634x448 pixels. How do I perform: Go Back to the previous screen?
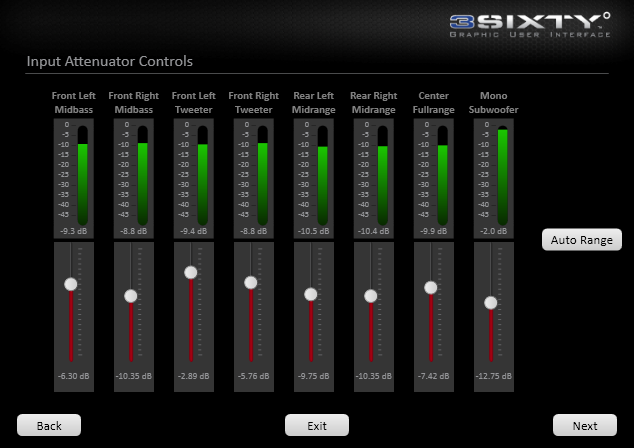click(x=49, y=425)
